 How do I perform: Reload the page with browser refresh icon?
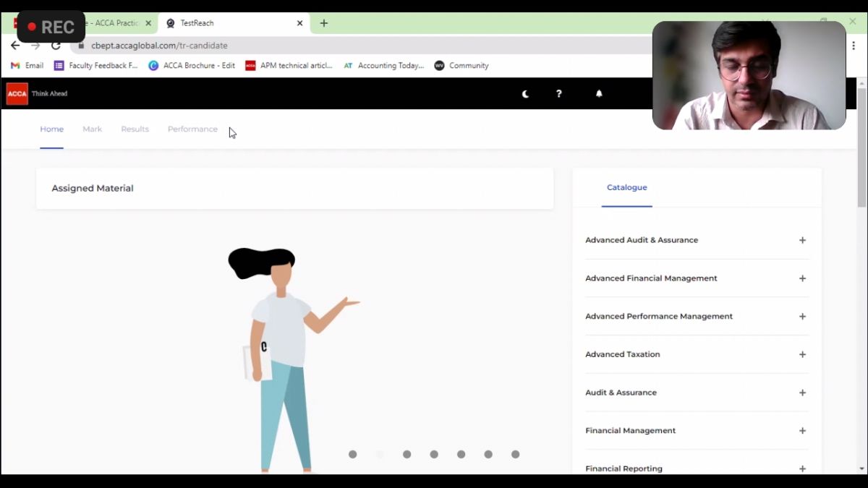click(x=56, y=46)
